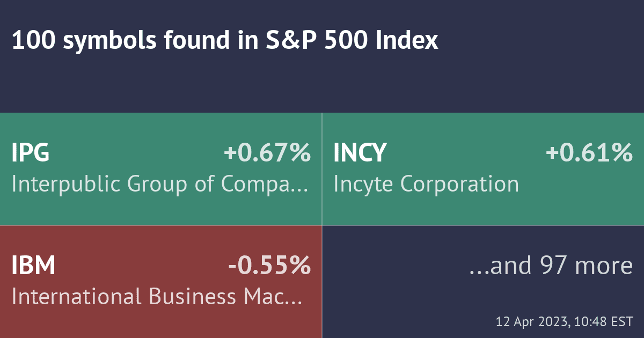Click IBM's -0.55% change value

coord(269,266)
